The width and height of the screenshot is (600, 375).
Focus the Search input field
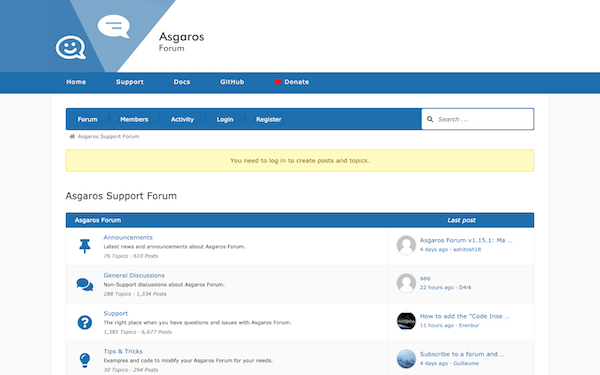pyautogui.click(x=478, y=119)
